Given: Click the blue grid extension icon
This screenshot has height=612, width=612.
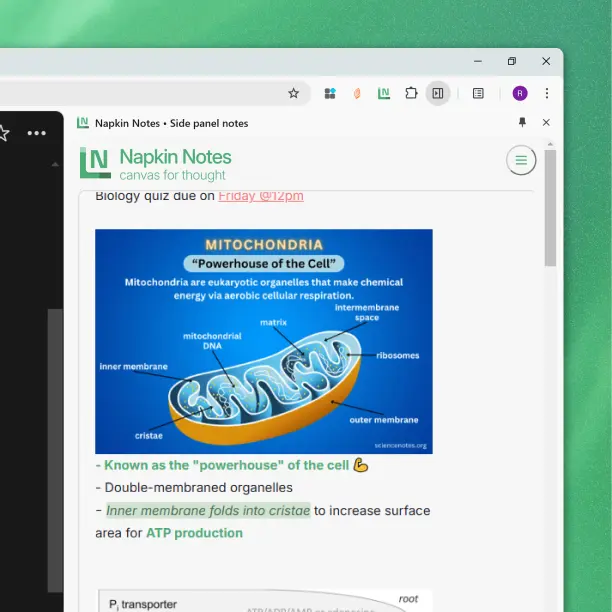Looking at the screenshot, I should tap(330, 93).
